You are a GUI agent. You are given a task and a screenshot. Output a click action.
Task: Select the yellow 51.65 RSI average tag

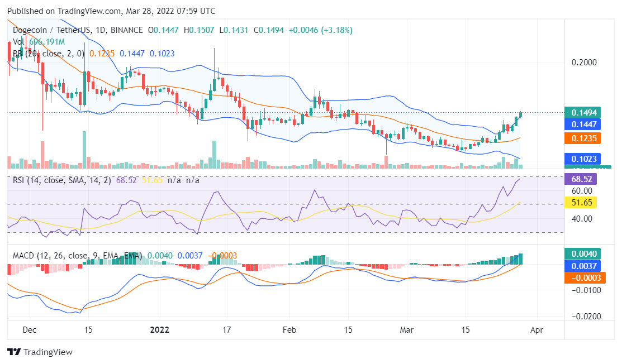(581, 203)
